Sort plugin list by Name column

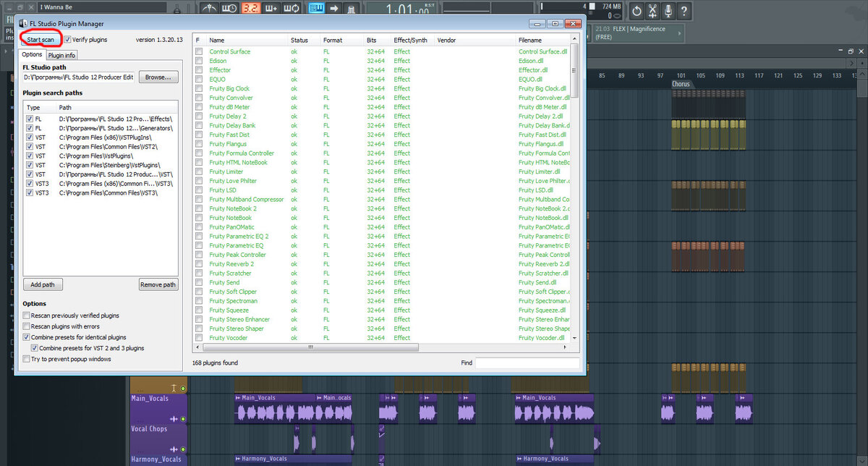pyautogui.click(x=247, y=41)
